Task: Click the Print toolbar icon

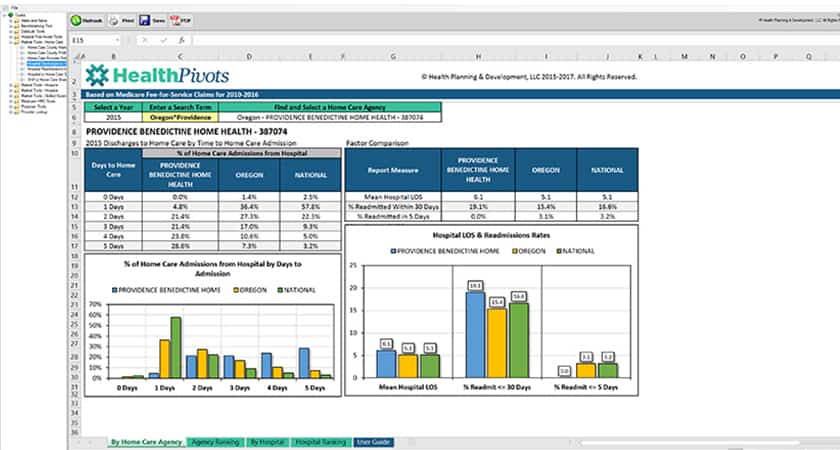Action: [114, 20]
